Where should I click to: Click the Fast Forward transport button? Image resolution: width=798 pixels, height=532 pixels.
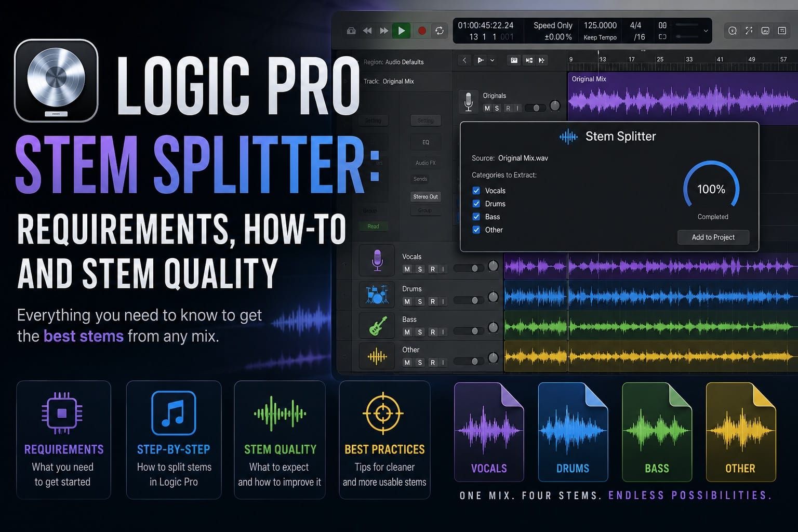pyautogui.click(x=384, y=31)
